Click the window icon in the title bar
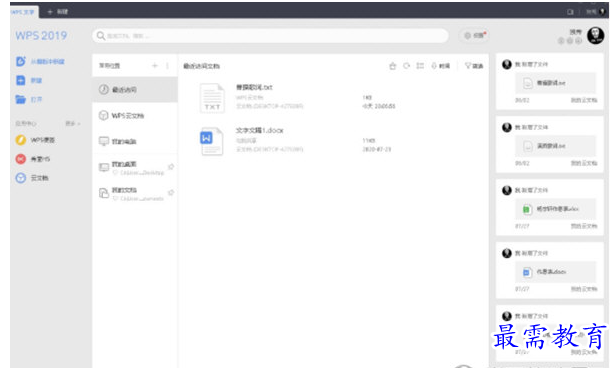 point(570,12)
